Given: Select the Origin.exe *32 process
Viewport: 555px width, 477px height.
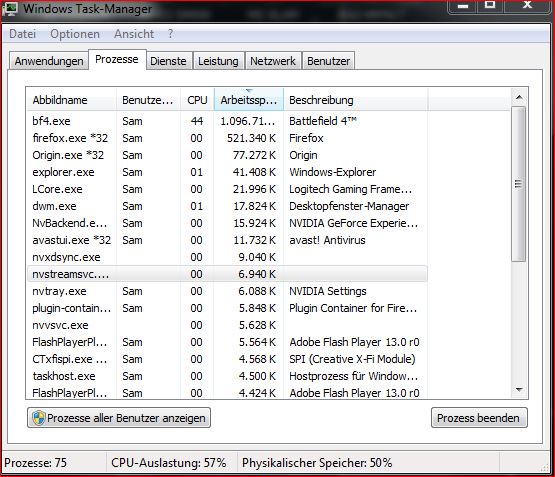Looking at the screenshot, I should point(227,155).
